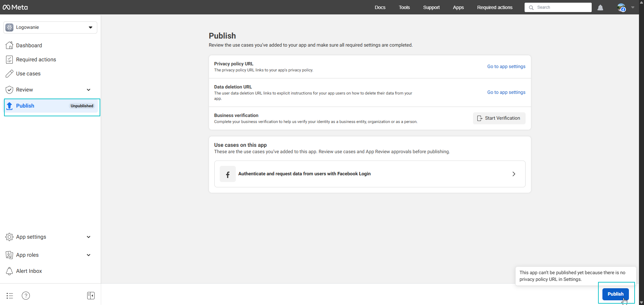Open app settings for Privacy policy URL
Image resolution: width=644 pixels, height=305 pixels.
click(x=506, y=67)
